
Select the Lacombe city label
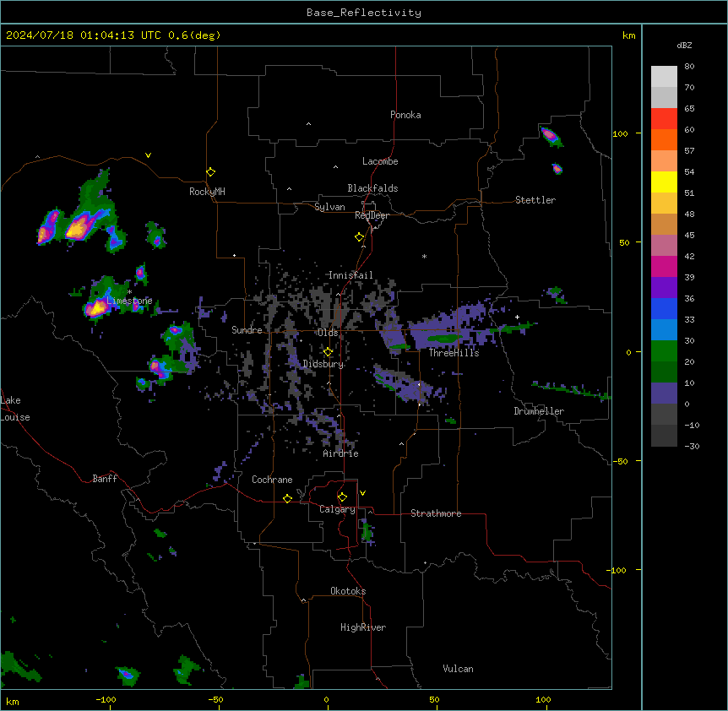380,161
